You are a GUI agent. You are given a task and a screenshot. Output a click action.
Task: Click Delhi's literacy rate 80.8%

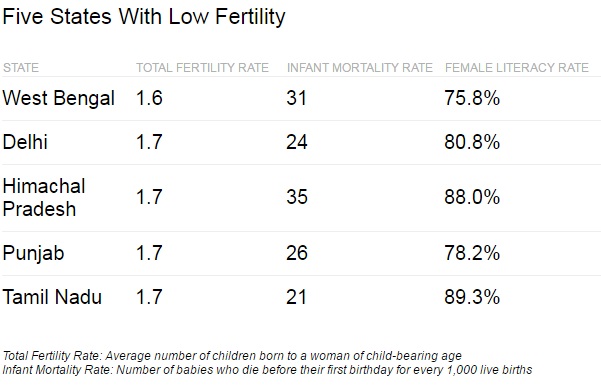(472, 142)
